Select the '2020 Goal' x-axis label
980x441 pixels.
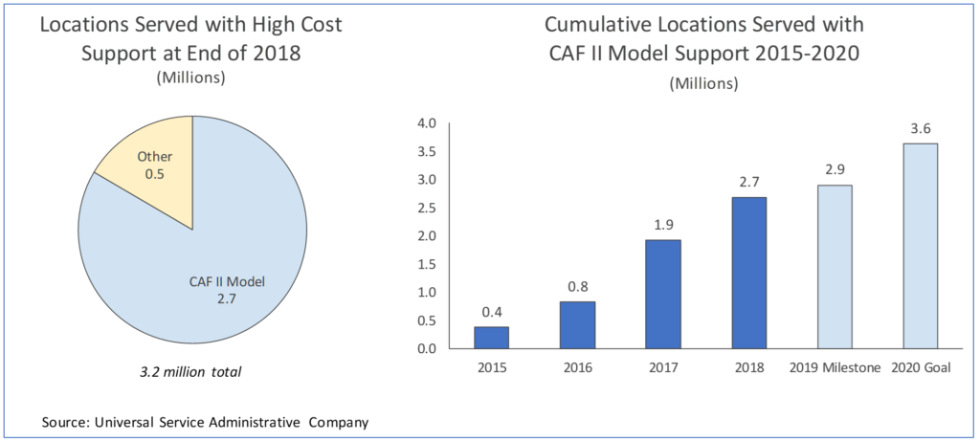click(x=921, y=367)
